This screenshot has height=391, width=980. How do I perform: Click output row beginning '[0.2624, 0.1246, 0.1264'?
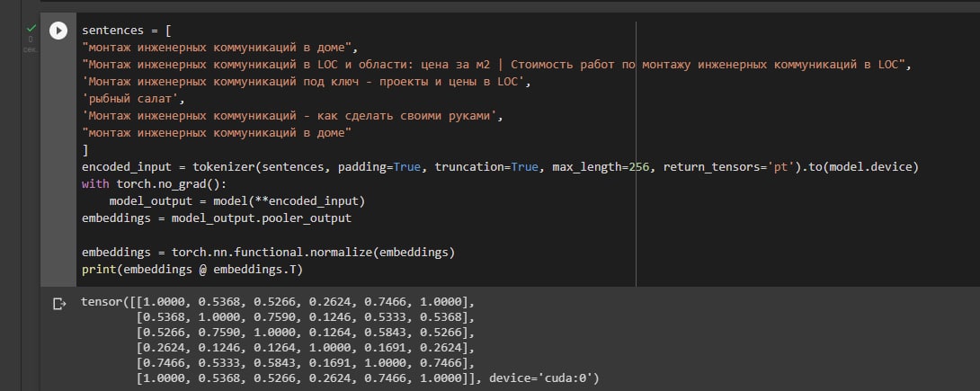306,348
